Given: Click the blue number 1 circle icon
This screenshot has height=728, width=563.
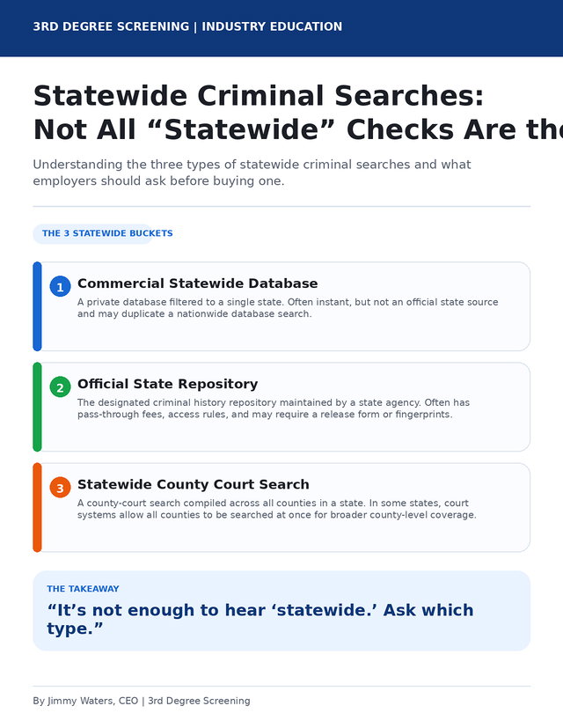Looking at the screenshot, I should click(x=61, y=286).
